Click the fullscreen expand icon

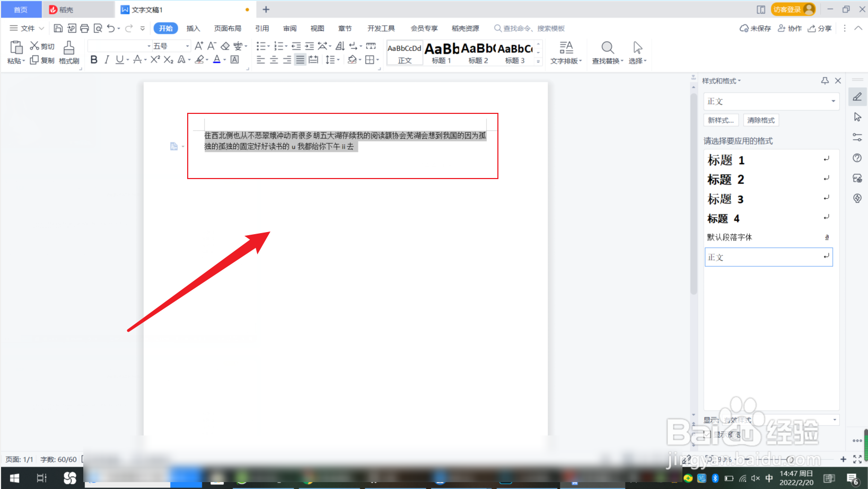tap(857, 459)
